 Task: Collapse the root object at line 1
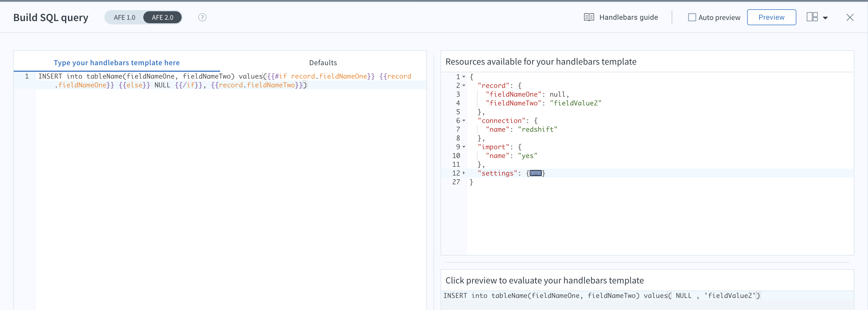464,77
